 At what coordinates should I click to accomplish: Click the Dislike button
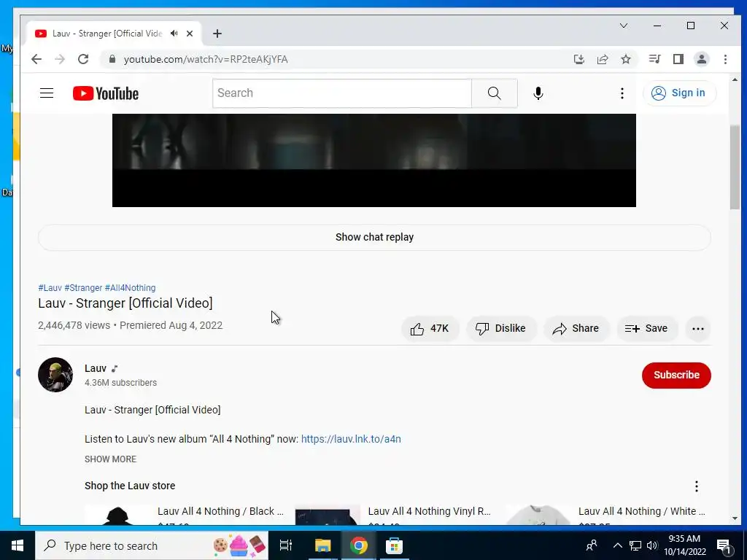tap(501, 329)
